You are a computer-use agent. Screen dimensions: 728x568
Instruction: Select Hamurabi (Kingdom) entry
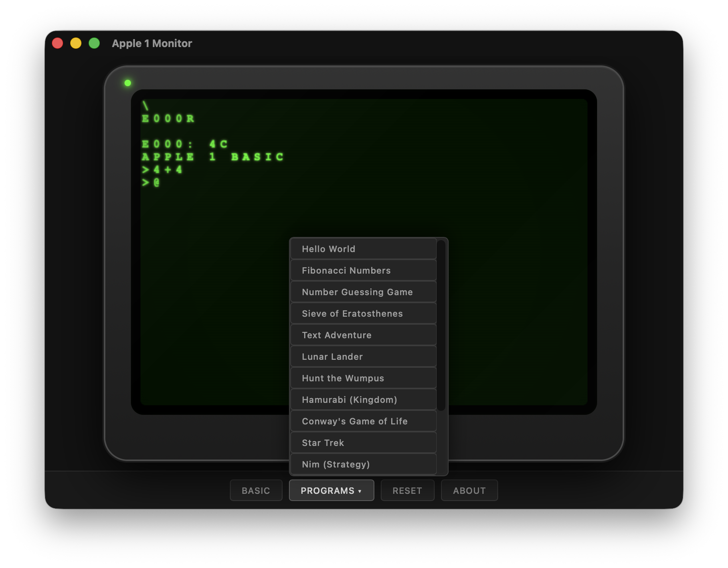(x=363, y=400)
